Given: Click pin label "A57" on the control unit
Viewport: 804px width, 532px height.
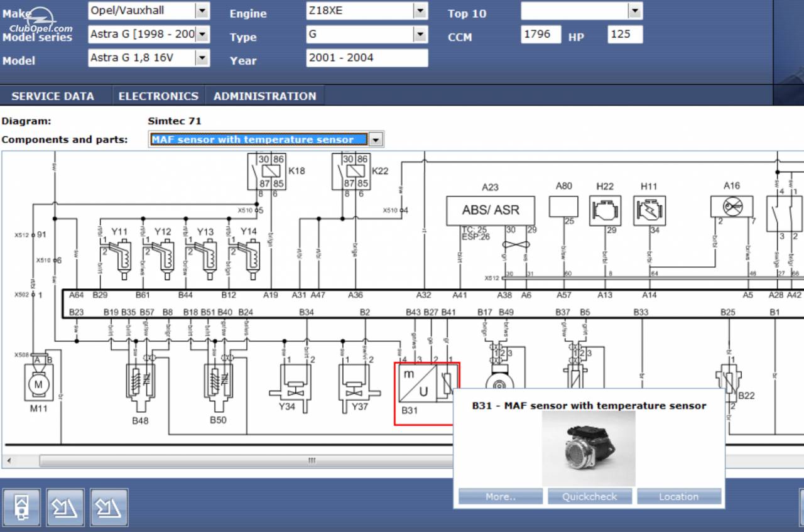Looking at the screenshot, I should coord(563,295).
